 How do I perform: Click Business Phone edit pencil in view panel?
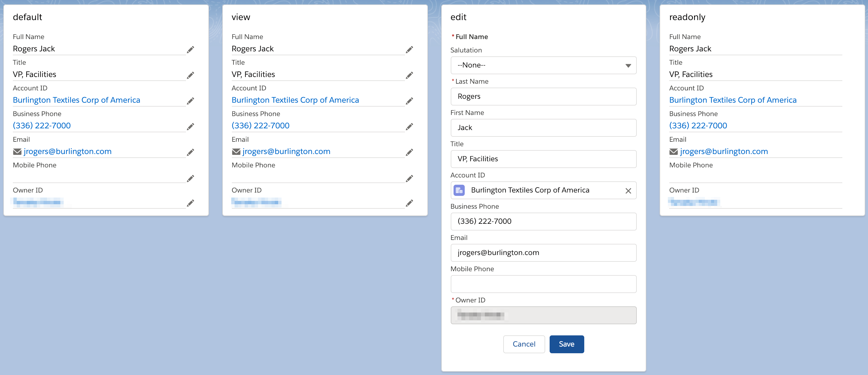pyautogui.click(x=409, y=126)
